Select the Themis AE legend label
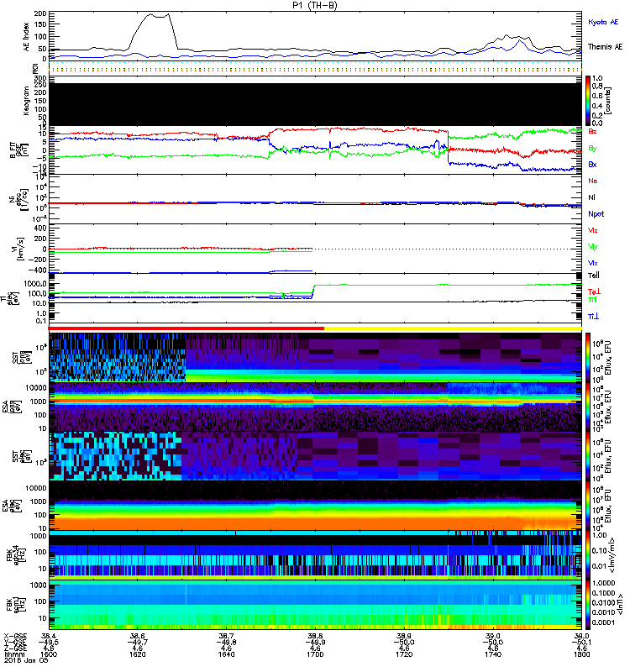The height and width of the screenshot is (672, 630). (605, 47)
